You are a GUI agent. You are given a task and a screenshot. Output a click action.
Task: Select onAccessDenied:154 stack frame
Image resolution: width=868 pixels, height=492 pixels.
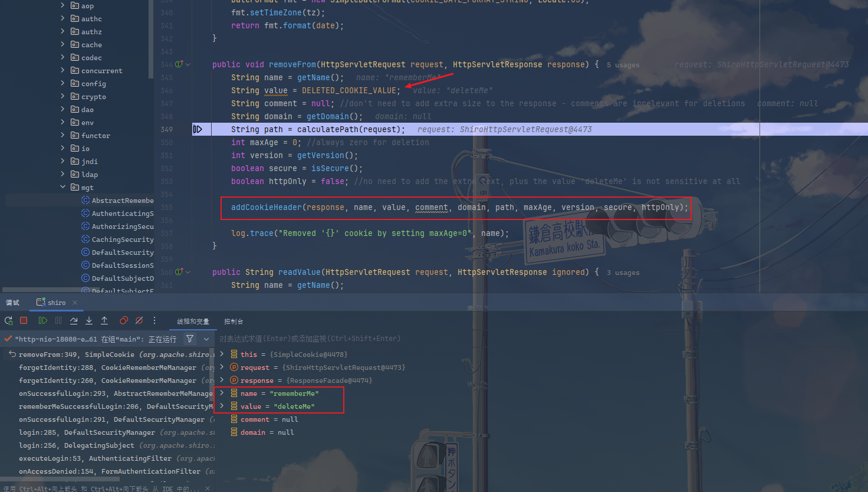tap(107, 471)
